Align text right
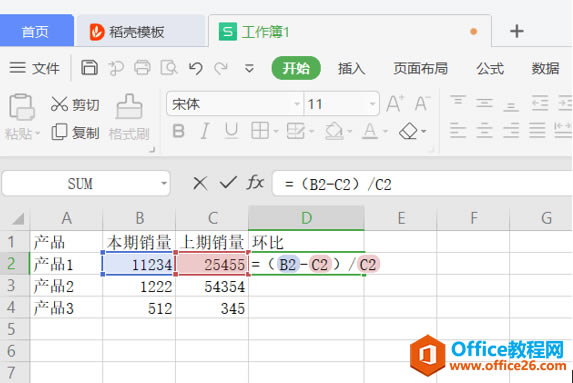Image resolution: width=573 pixels, height=383 pixels. pos(511,130)
